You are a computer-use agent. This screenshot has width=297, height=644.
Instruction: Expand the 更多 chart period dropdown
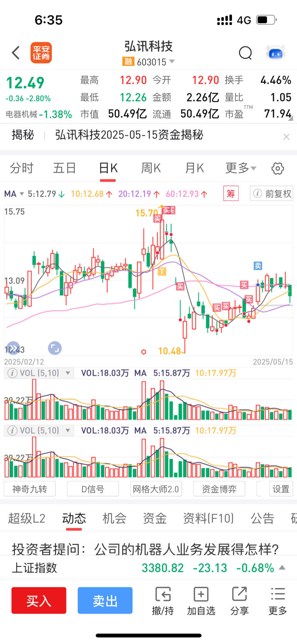coord(241,168)
